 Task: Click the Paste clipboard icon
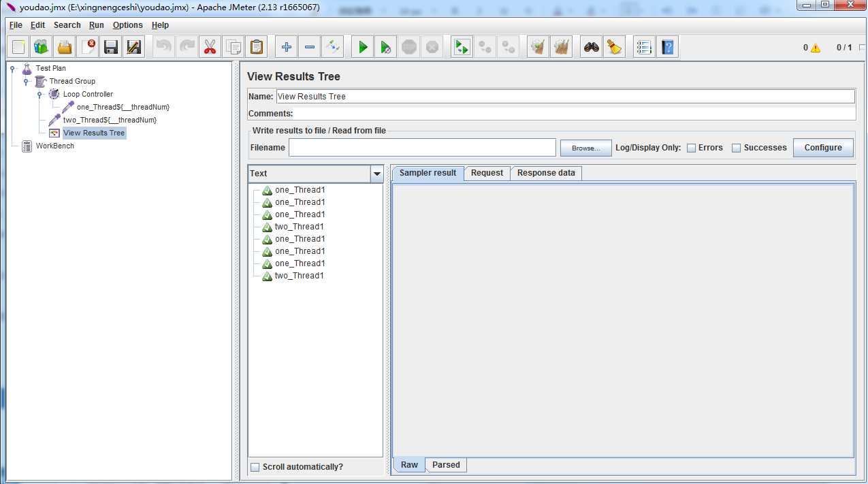(256, 47)
